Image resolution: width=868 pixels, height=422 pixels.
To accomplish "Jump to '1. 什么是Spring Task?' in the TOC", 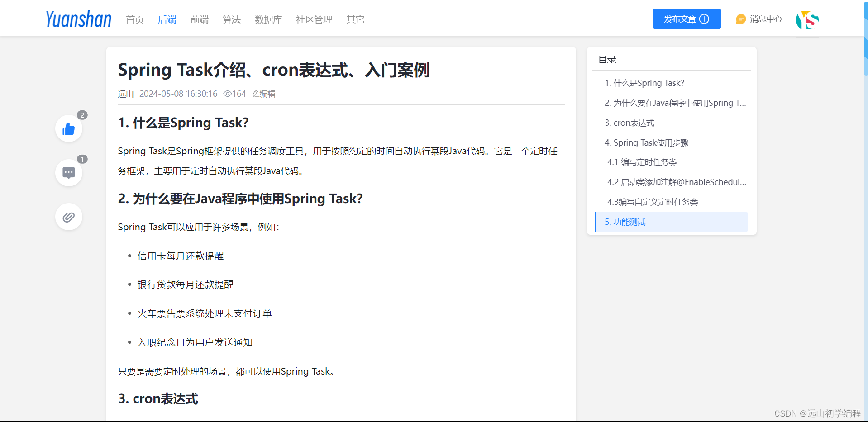I will pos(644,83).
